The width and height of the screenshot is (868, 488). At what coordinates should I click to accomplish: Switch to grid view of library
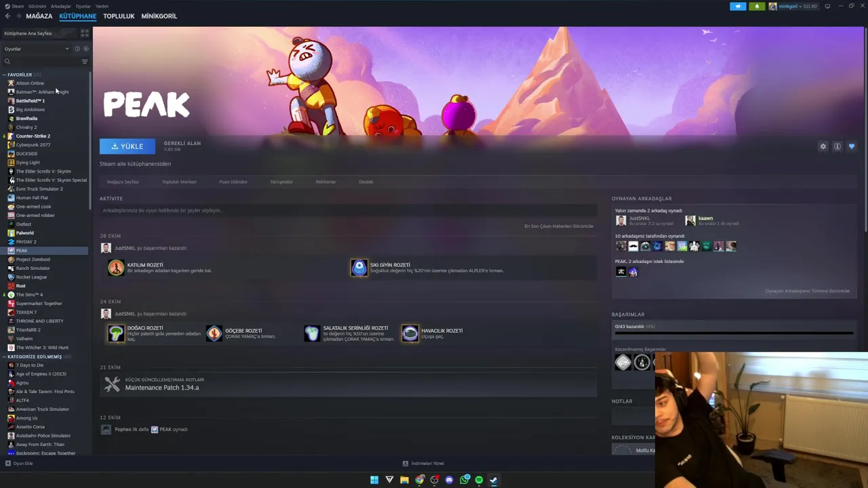click(x=85, y=33)
